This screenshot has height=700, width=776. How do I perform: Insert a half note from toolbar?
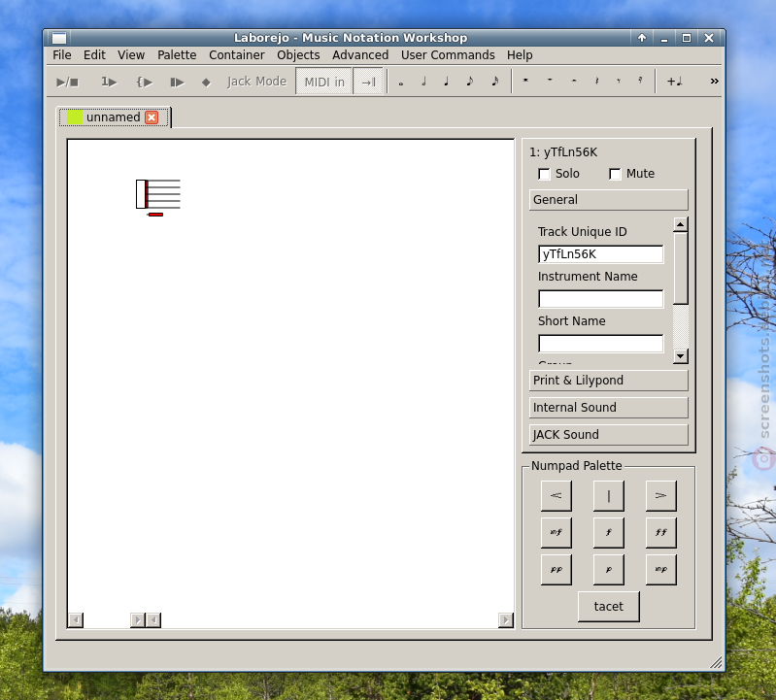click(423, 82)
